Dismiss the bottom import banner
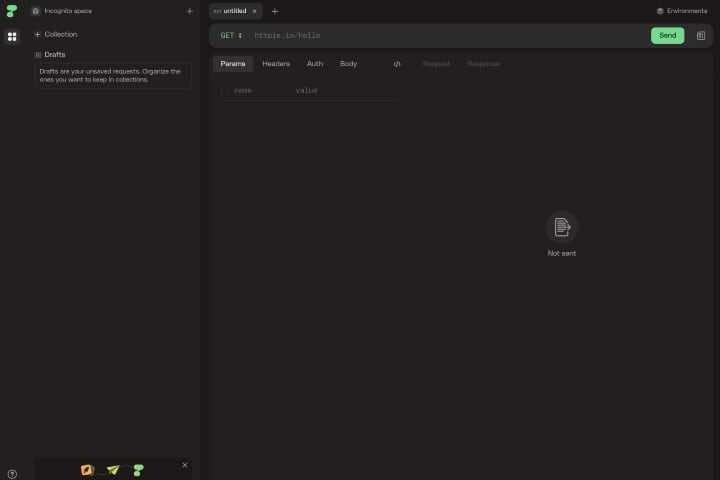 tap(184, 464)
